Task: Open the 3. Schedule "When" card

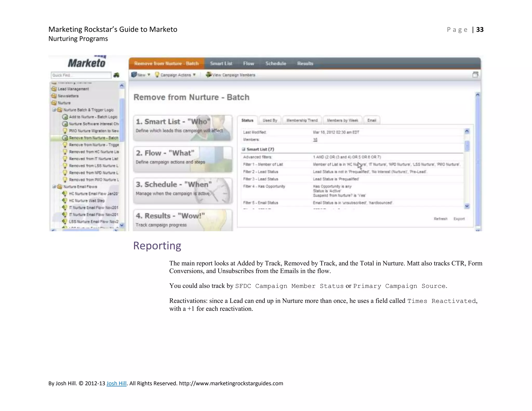Action: point(183,191)
